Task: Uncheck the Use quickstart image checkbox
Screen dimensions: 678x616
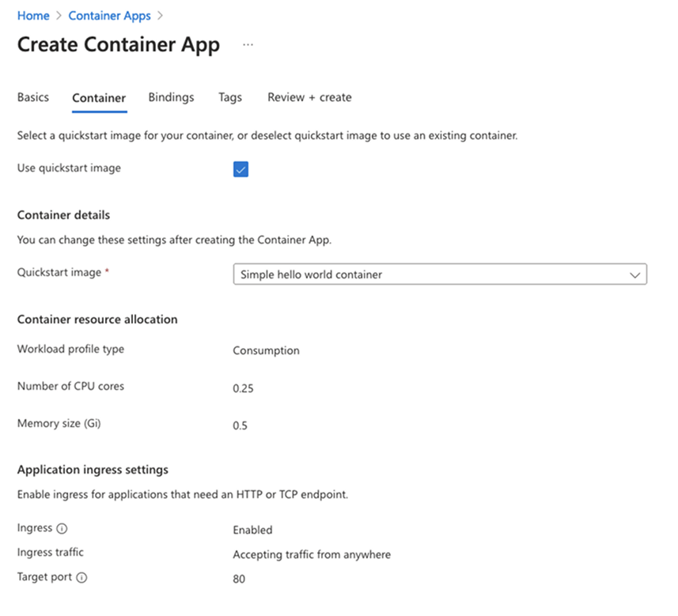Action: click(241, 168)
